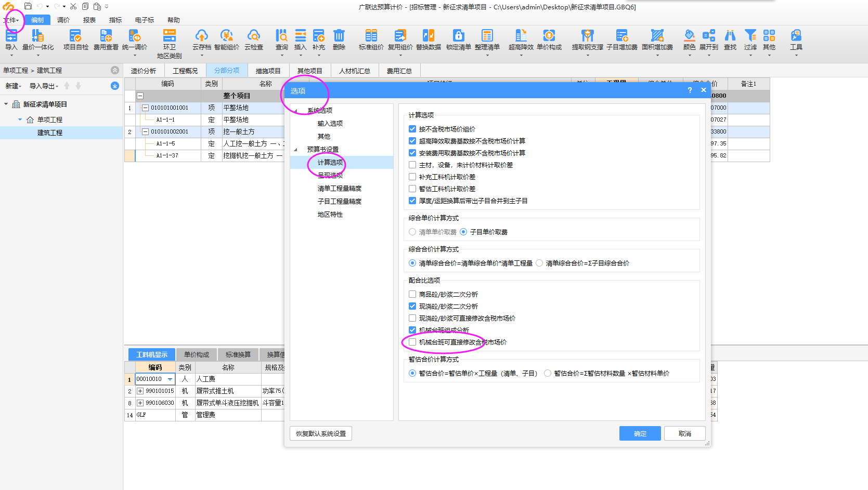Select the 环卫 地区类别 icon

tap(170, 35)
